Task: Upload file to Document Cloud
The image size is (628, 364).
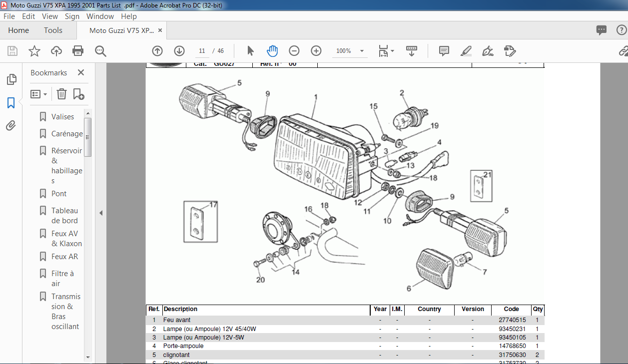Action: coord(56,51)
